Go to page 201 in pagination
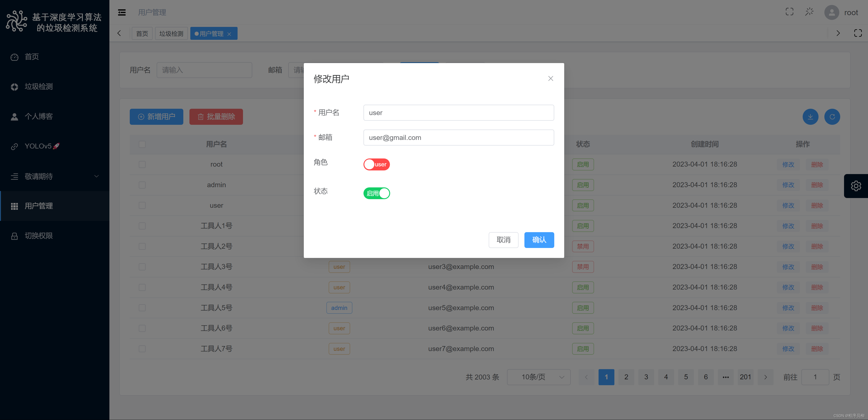The height and width of the screenshot is (420, 868). coord(745,377)
